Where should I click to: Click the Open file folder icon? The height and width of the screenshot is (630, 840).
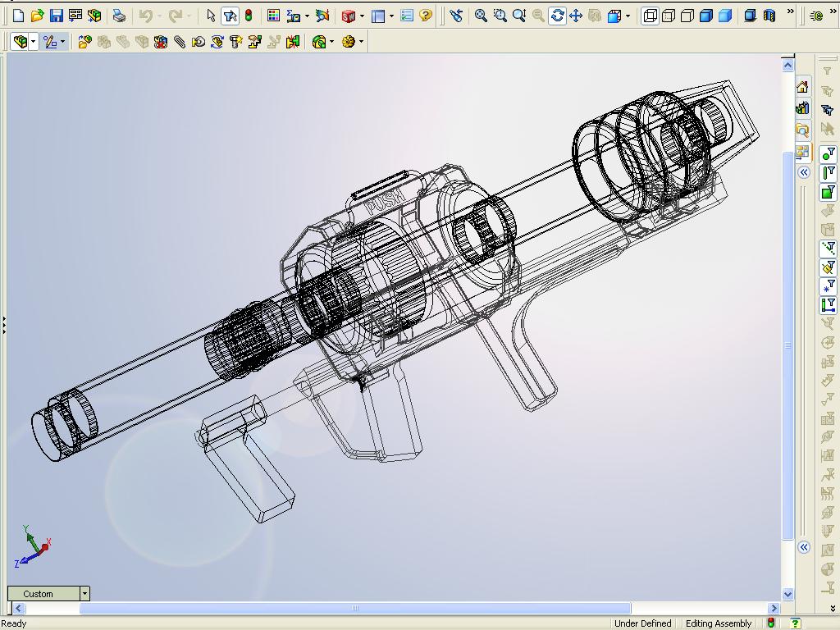click(37, 16)
